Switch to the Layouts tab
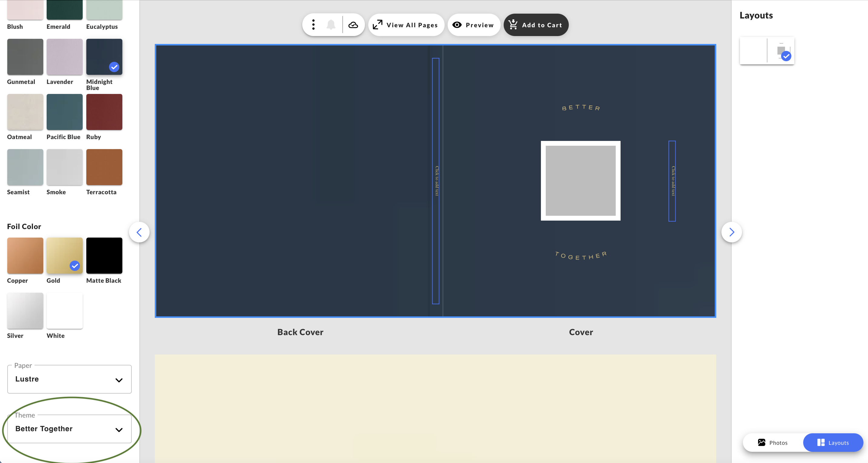This screenshot has width=868, height=463. (x=833, y=442)
